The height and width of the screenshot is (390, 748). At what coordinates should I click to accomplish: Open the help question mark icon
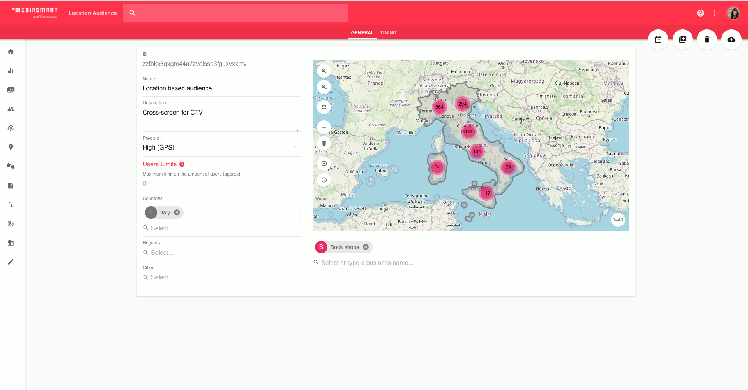(700, 13)
